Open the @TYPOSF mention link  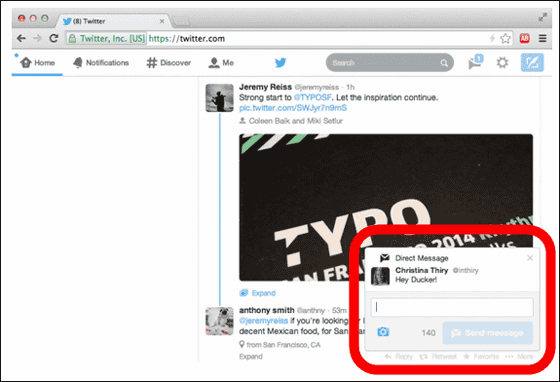[312, 97]
